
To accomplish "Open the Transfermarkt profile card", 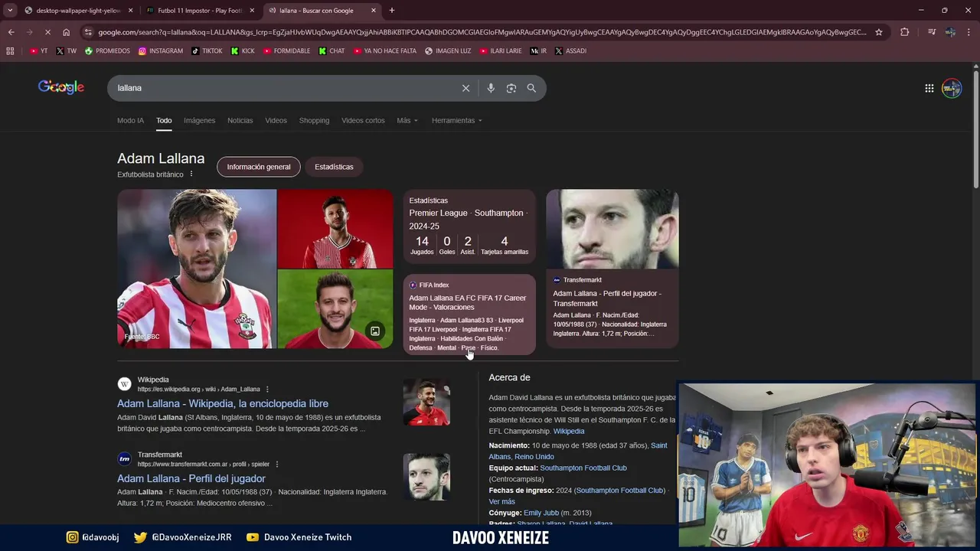I will (x=612, y=268).
